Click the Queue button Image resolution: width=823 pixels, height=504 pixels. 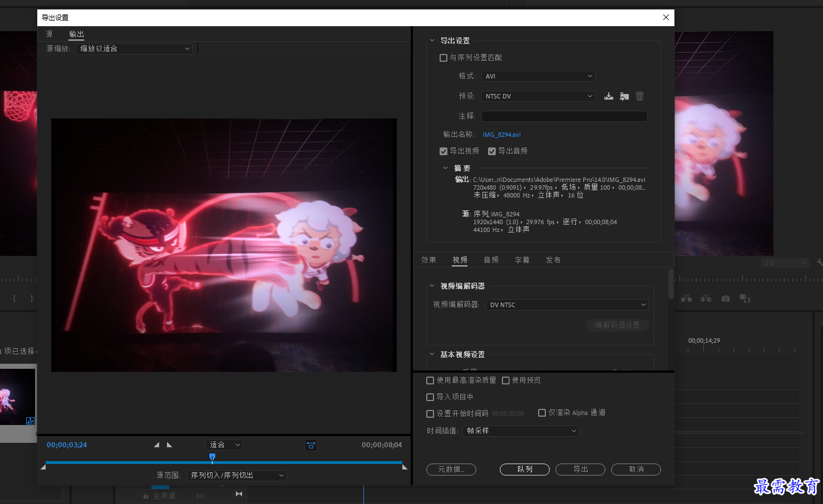[x=525, y=470]
